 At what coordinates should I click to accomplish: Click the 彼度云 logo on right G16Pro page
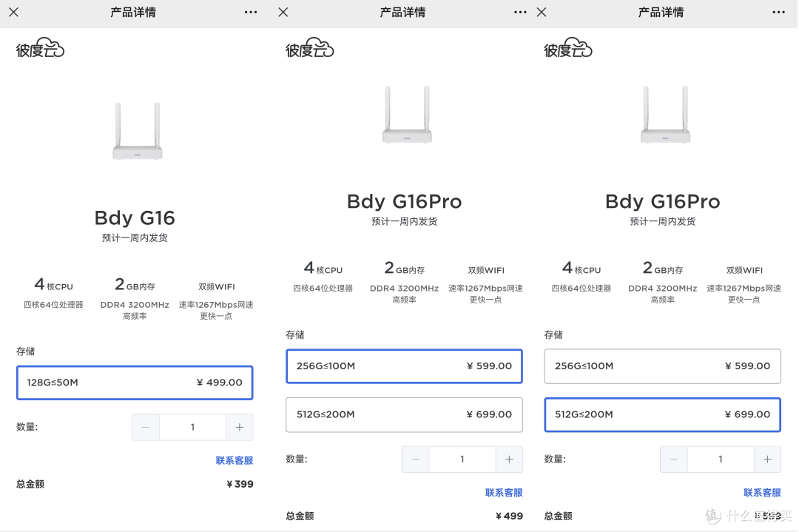(x=568, y=48)
